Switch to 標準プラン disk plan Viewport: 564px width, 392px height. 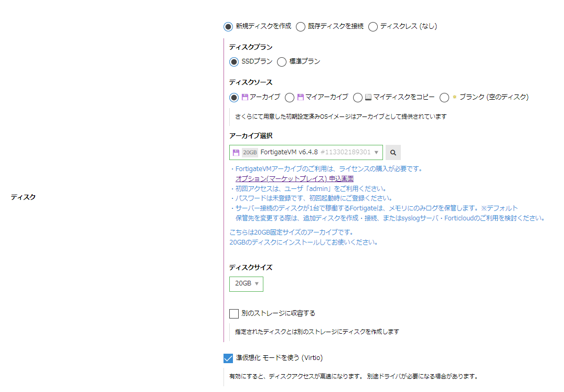(x=282, y=62)
